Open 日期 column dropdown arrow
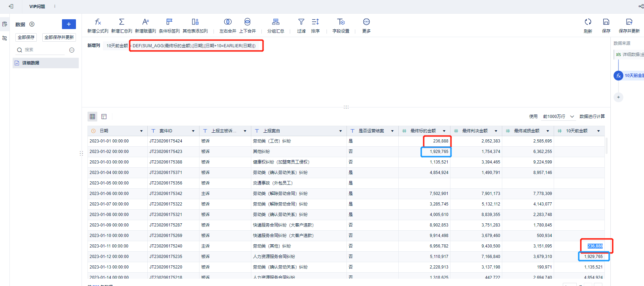The height and width of the screenshot is (286, 644). pyautogui.click(x=141, y=131)
